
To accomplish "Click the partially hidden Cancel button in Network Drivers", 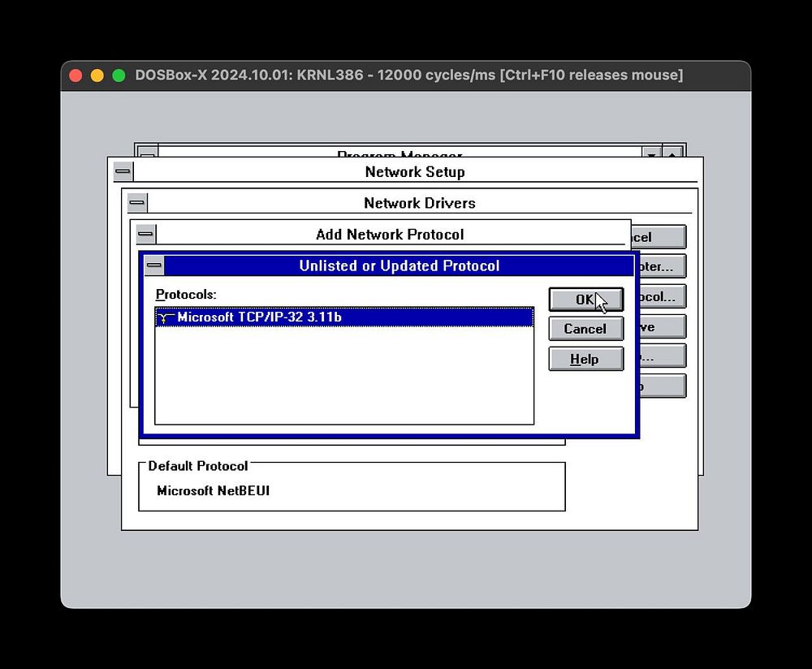I will coord(659,237).
